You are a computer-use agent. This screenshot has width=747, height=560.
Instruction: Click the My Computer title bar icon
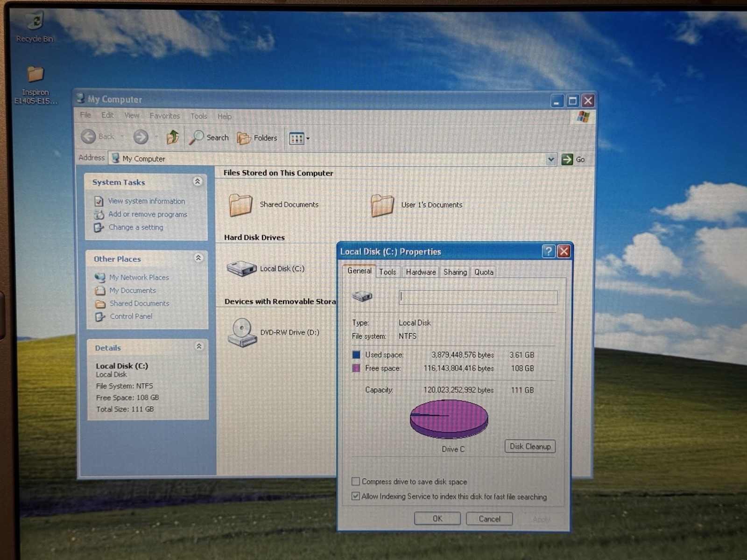[x=81, y=98]
